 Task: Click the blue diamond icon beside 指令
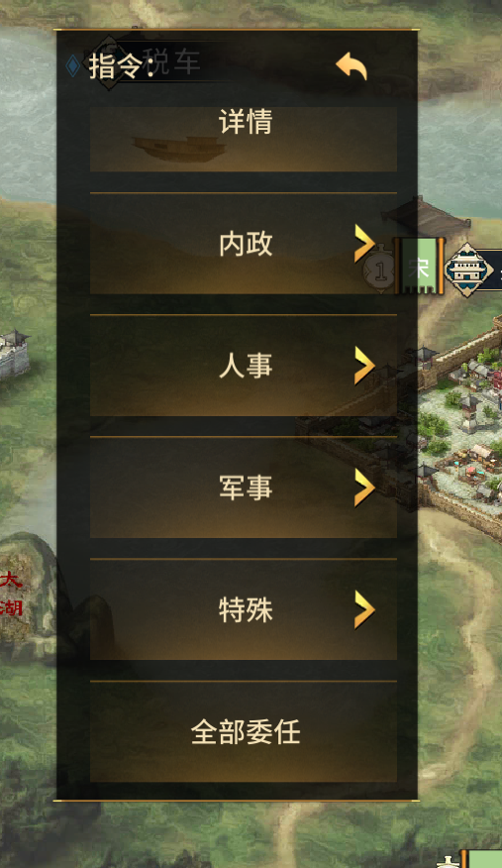(x=72, y=66)
